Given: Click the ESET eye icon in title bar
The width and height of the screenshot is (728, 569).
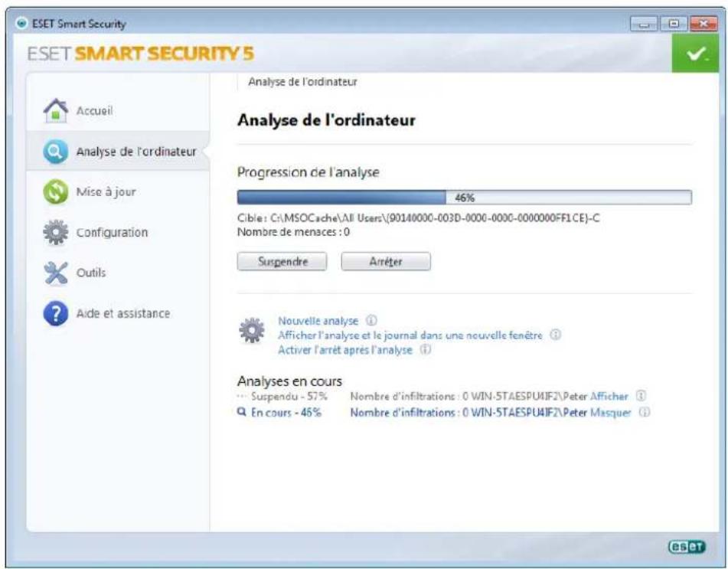Looking at the screenshot, I should [x=21, y=23].
